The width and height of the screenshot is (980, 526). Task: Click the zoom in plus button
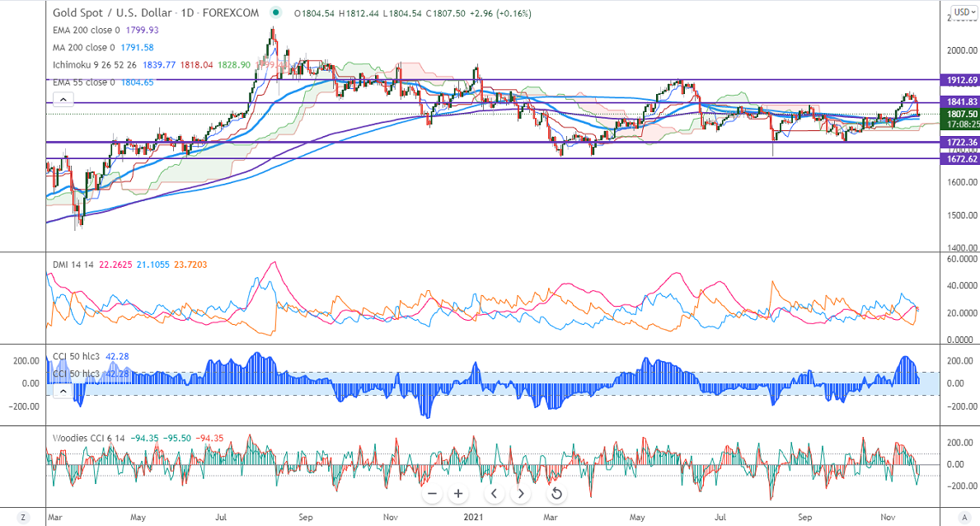(x=459, y=494)
